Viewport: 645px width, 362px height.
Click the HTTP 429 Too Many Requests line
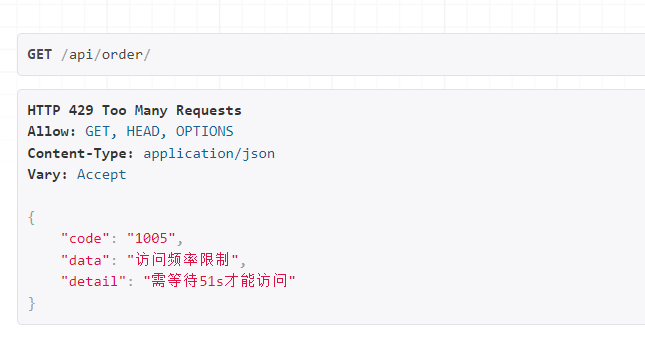pos(135,111)
